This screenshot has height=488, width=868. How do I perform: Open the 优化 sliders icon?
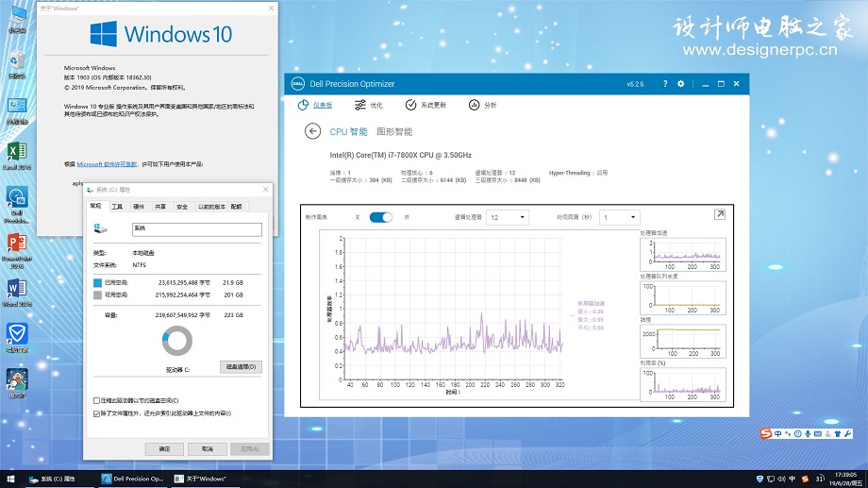tap(360, 105)
